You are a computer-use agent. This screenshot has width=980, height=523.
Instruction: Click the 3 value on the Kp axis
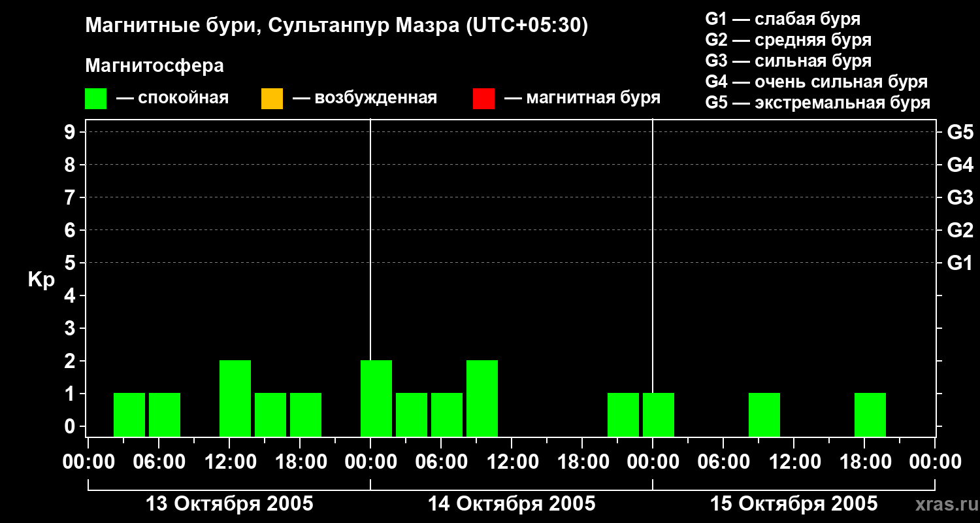coord(71,328)
